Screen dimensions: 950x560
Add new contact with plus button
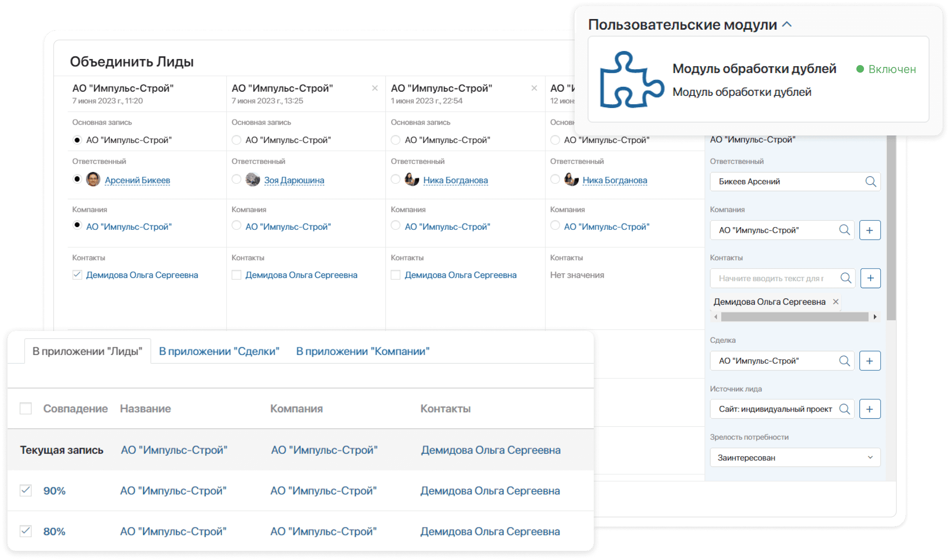coord(870,278)
